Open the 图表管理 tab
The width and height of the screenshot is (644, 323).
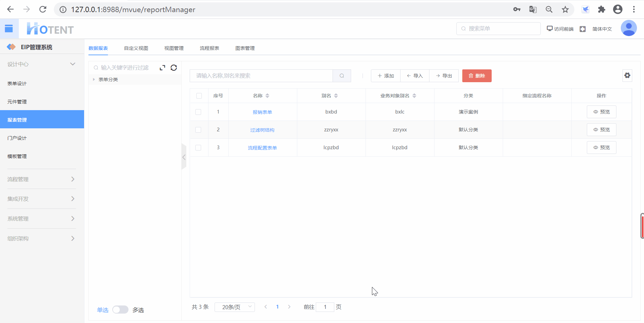[x=245, y=48]
